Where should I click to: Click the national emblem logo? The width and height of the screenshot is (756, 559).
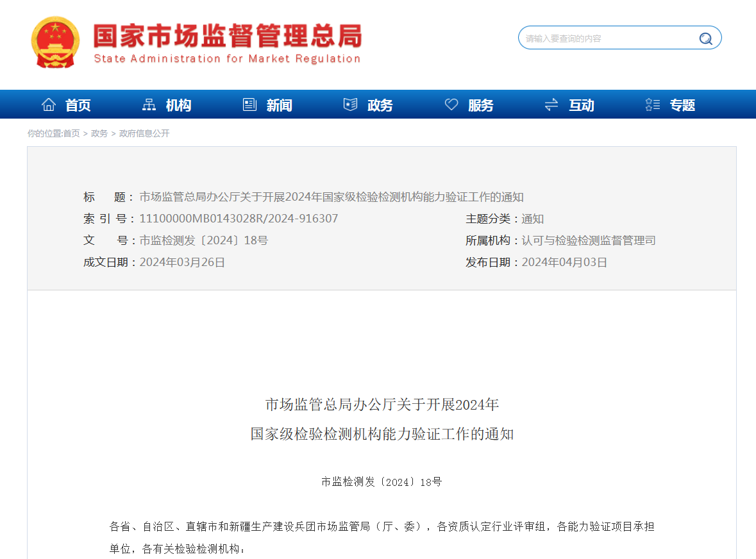point(55,43)
